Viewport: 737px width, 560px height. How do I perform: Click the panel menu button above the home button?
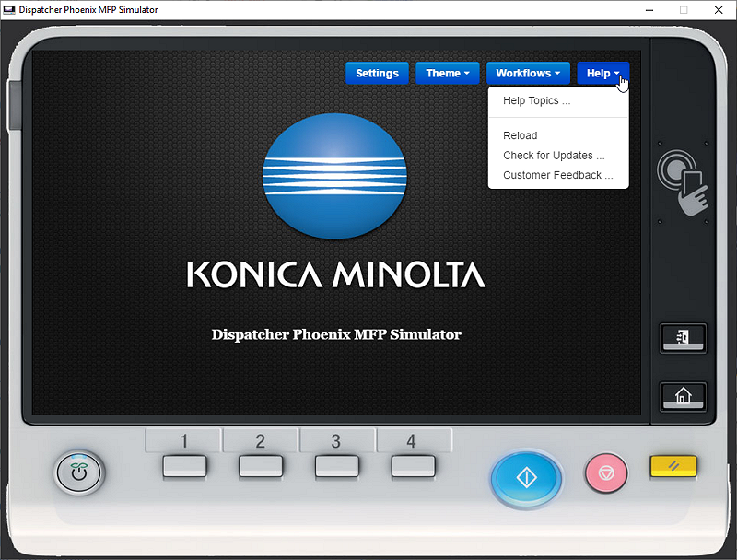(x=683, y=338)
